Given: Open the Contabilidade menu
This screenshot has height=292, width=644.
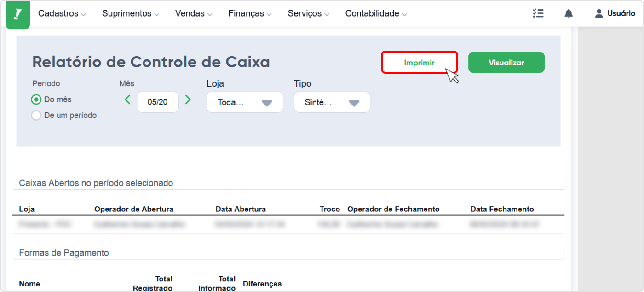Looking at the screenshot, I should (376, 13).
